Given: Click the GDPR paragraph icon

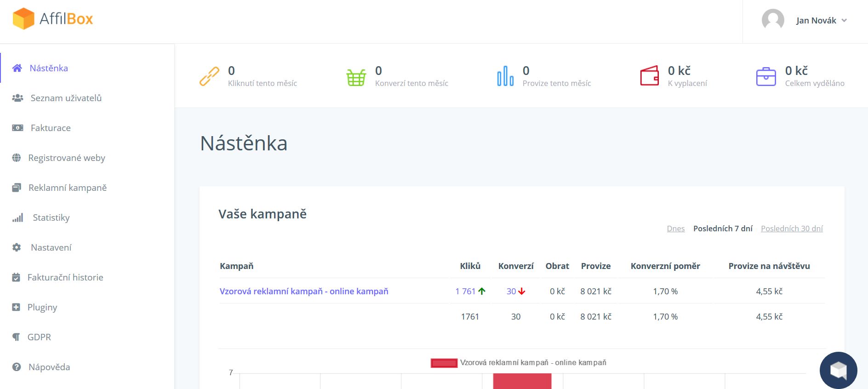Looking at the screenshot, I should coord(16,337).
